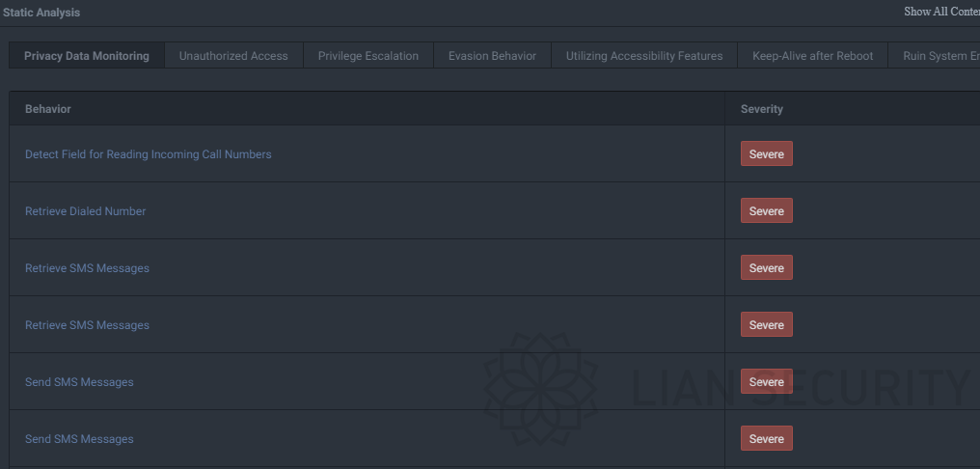Click Severe badge of first Send SMS row
This screenshot has width=980, height=469.
767,381
